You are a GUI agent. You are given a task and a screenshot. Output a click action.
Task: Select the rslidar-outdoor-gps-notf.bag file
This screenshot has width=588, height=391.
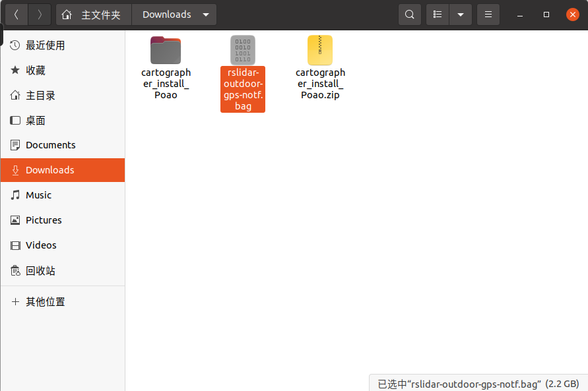click(242, 74)
